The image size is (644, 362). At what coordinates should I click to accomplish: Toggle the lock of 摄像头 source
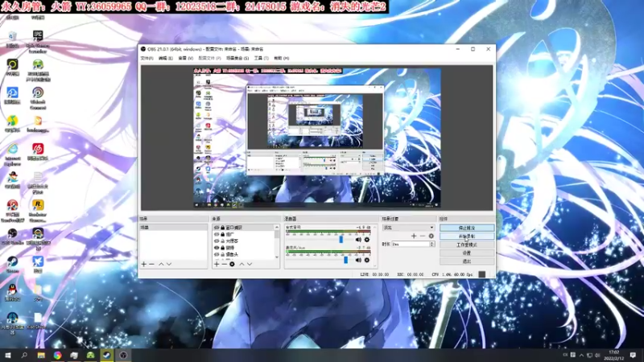[x=223, y=254]
